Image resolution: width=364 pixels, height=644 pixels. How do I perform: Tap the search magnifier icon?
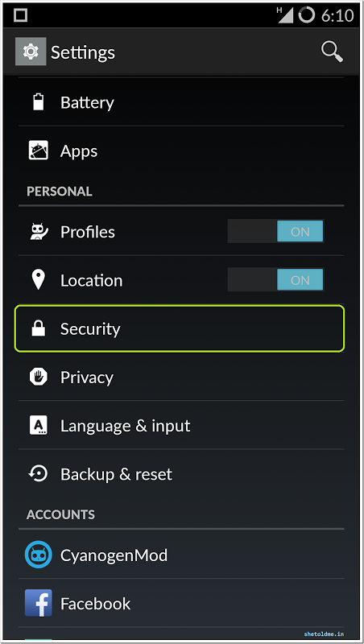(x=332, y=52)
